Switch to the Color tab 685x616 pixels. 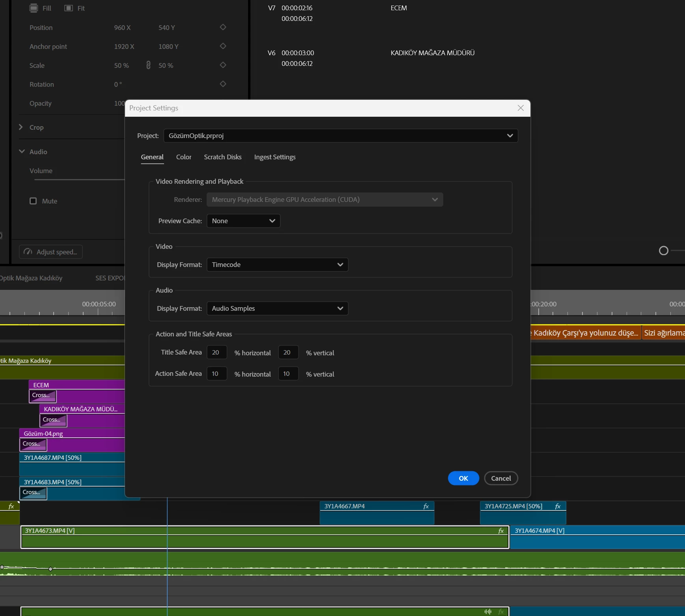tap(184, 157)
